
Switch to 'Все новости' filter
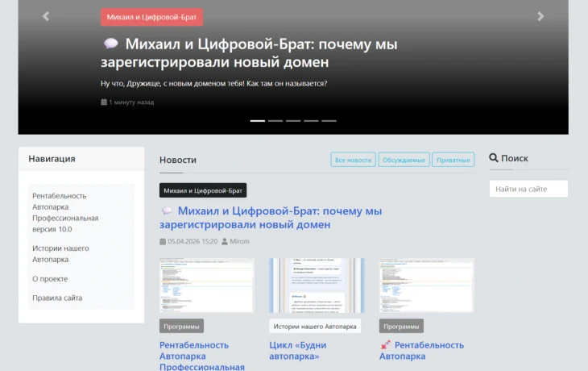(x=353, y=160)
